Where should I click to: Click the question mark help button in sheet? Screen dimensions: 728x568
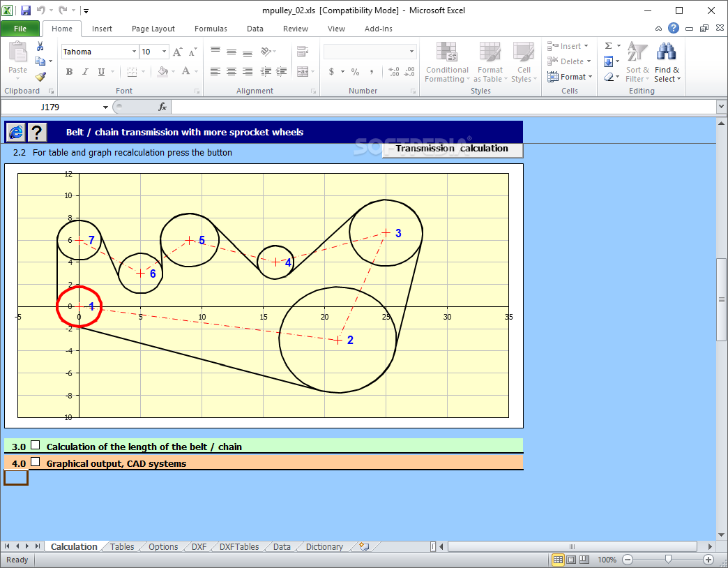tap(37, 133)
